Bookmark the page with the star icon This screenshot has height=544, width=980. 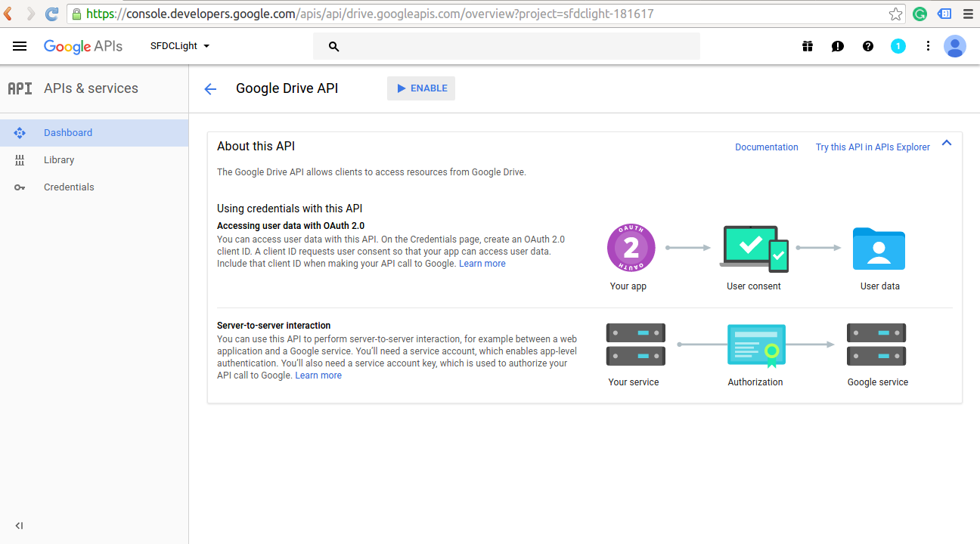[x=895, y=13]
